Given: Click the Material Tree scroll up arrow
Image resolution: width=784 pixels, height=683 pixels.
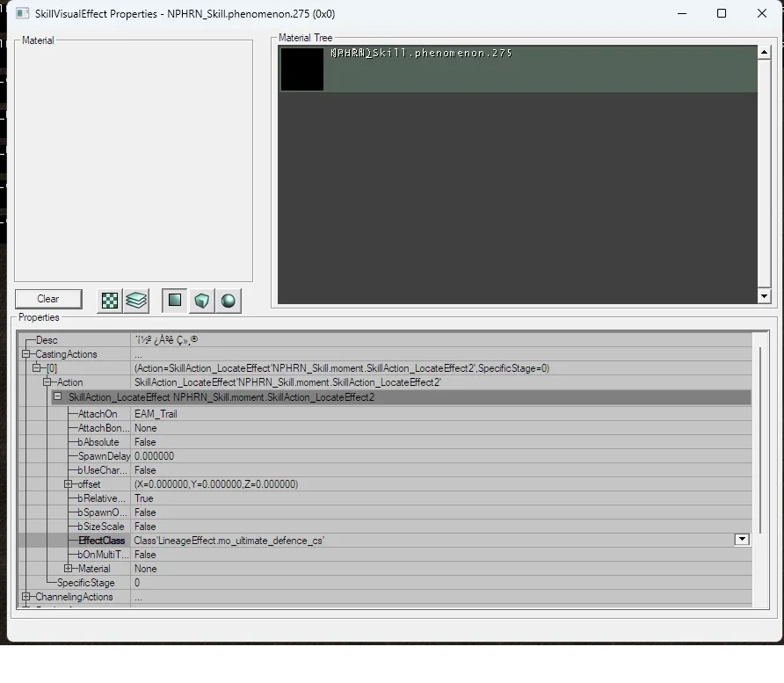Looking at the screenshot, I should coord(764,52).
